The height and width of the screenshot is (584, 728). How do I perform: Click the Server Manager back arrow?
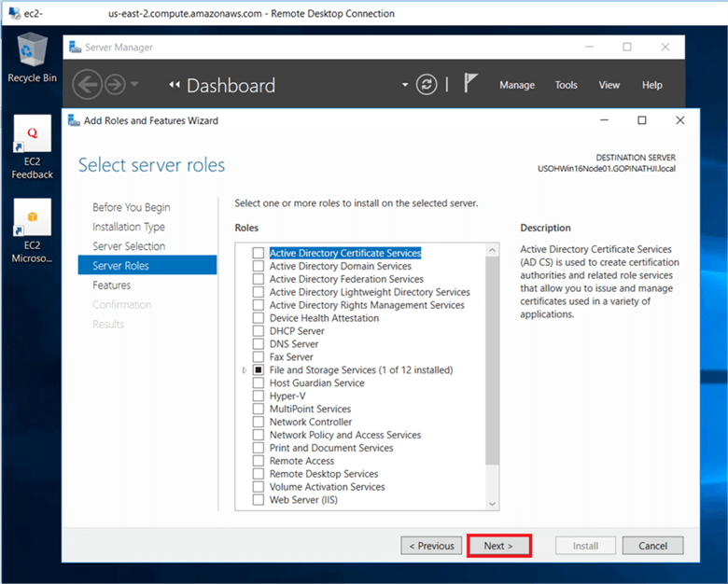[x=87, y=85]
